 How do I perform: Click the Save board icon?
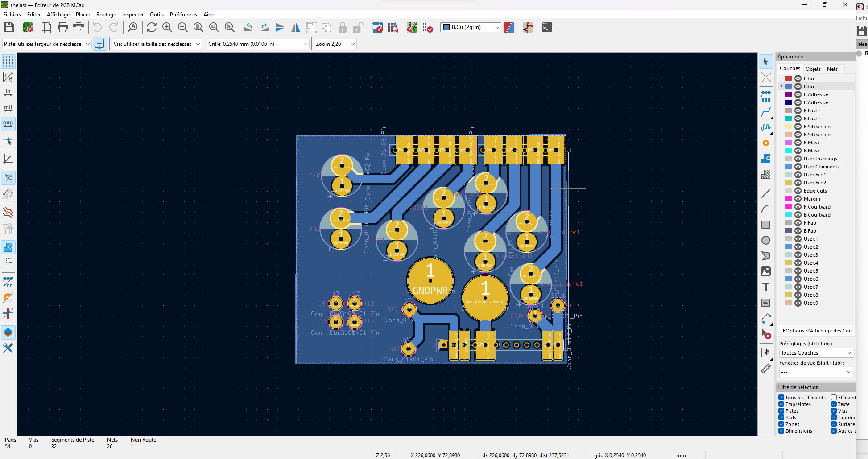pyautogui.click(x=9, y=27)
